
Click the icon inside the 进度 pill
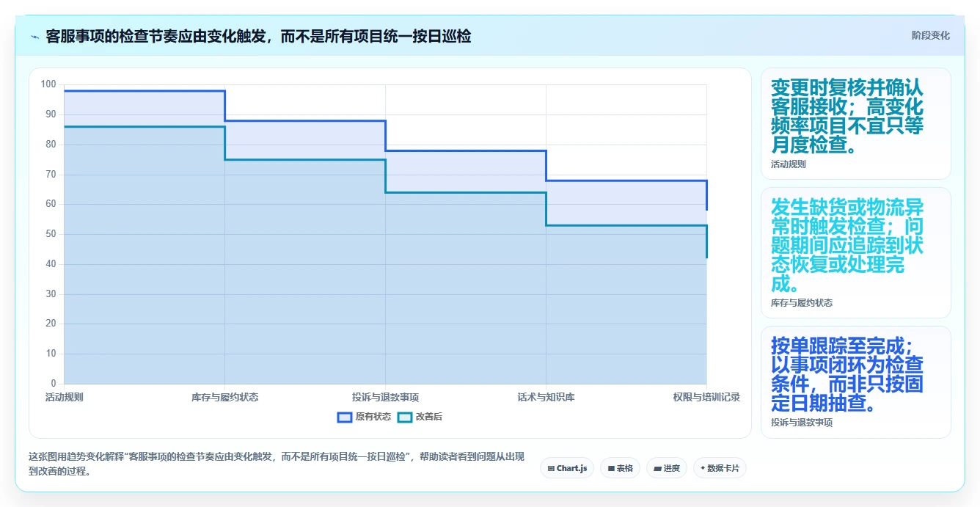(657, 468)
